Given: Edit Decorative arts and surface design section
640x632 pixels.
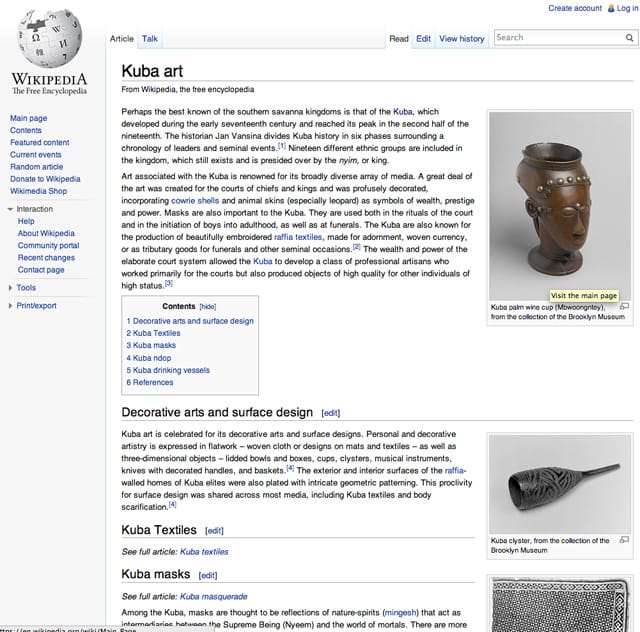Looking at the screenshot, I should point(331,413).
